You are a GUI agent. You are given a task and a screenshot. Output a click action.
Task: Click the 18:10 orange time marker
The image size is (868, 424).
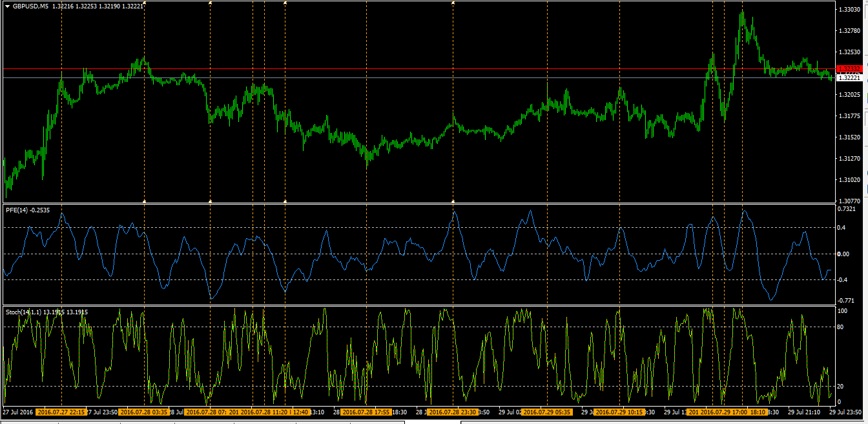coord(758,412)
